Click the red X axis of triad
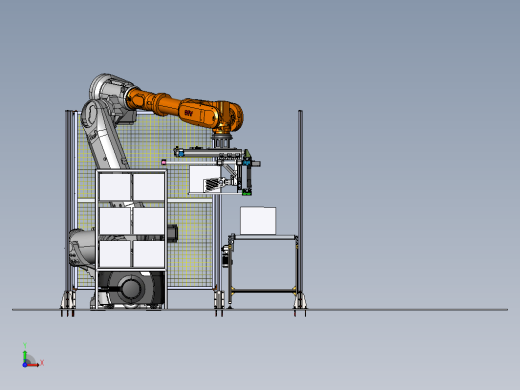 pos(33,365)
